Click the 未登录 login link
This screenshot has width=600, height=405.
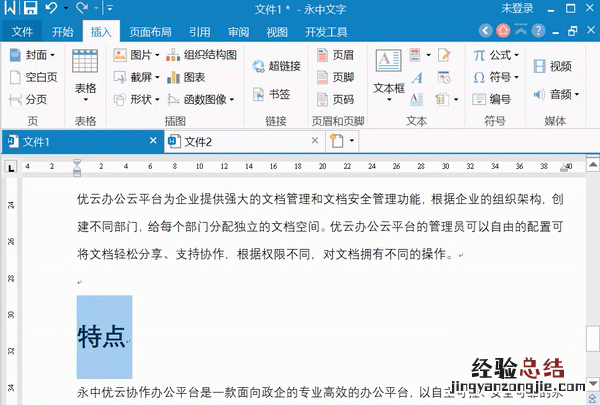[517, 9]
